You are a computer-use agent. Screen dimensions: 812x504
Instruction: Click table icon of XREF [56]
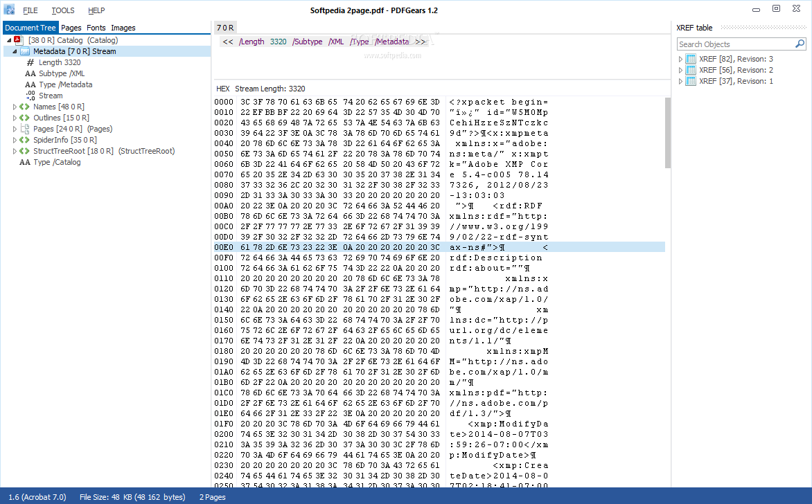[x=691, y=70]
